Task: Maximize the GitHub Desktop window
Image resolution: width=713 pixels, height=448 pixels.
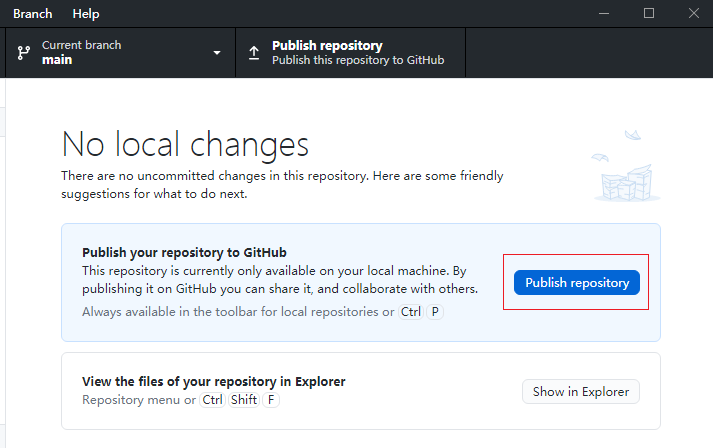Action: tap(649, 14)
